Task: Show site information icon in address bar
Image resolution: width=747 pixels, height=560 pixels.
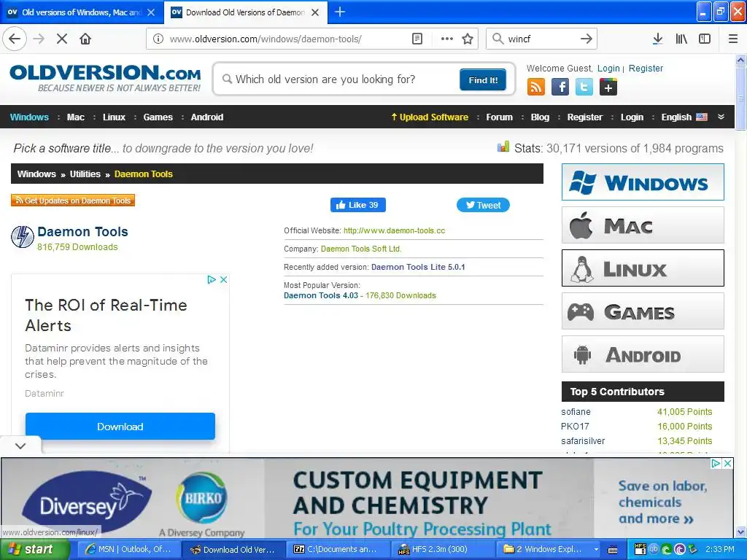Action: click(158, 39)
